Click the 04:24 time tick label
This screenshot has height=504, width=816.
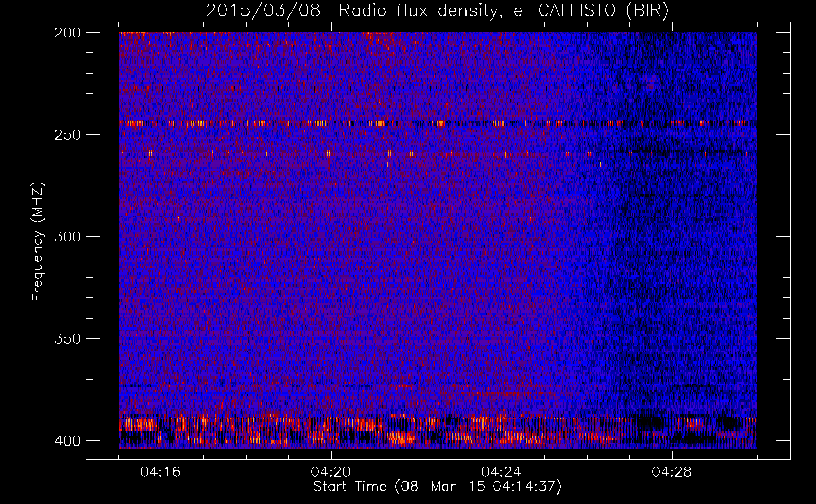pyautogui.click(x=501, y=472)
